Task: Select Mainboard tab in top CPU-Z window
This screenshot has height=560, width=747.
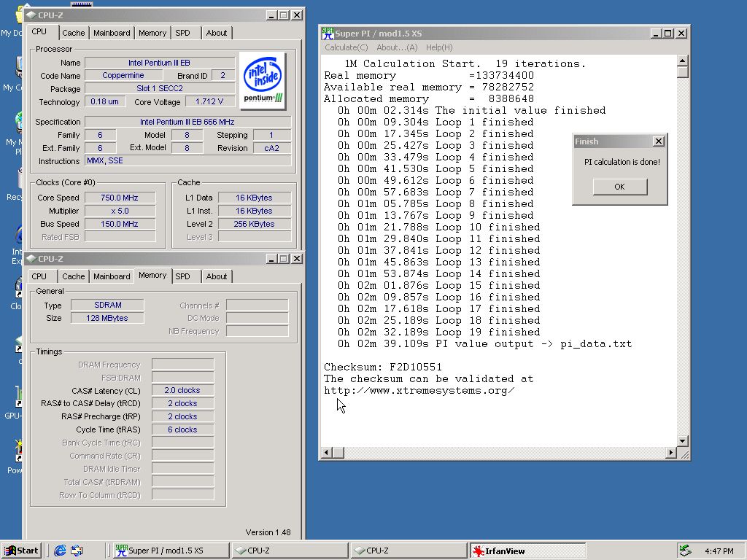Action: pyautogui.click(x=112, y=33)
